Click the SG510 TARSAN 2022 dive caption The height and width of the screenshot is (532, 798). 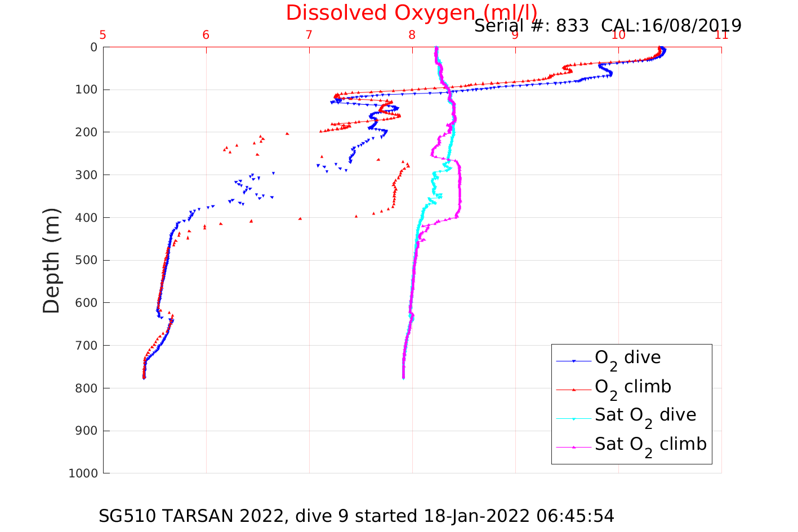pyautogui.click(x=356, y=516)
